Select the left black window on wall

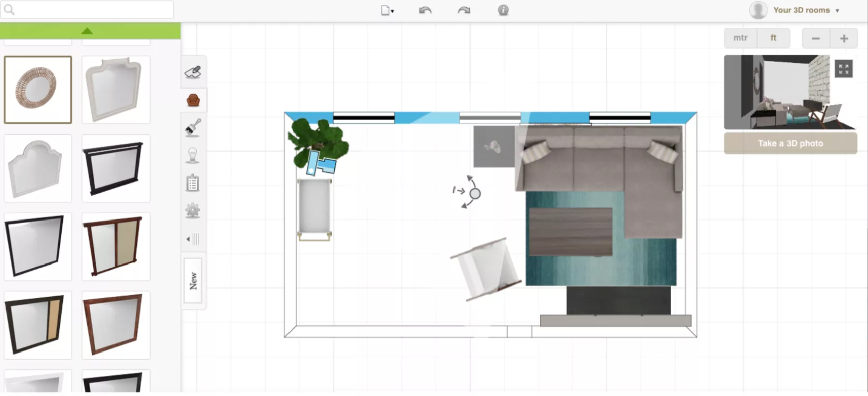pyautogui.click(x=363, y=118)
